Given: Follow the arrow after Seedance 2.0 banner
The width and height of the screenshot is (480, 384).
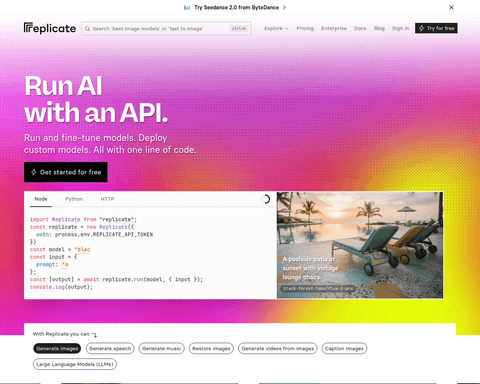Looking at the screenshot, I should coord(284,8).
